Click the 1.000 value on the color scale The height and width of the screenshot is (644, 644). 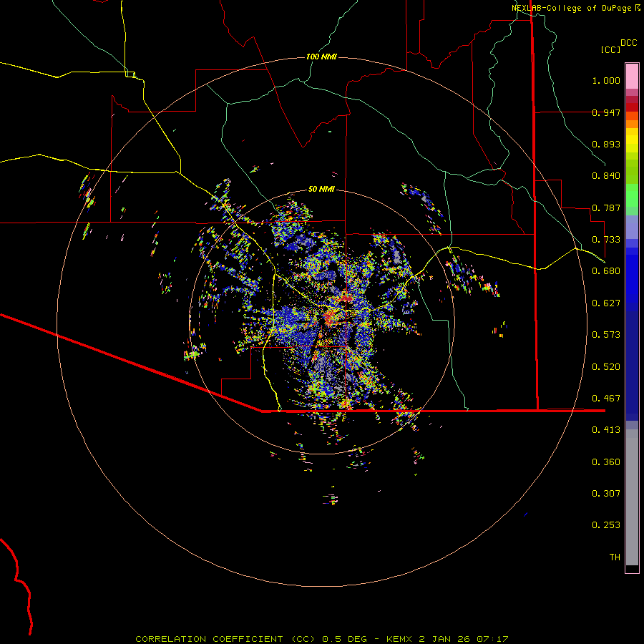click(x=606, y=80)
